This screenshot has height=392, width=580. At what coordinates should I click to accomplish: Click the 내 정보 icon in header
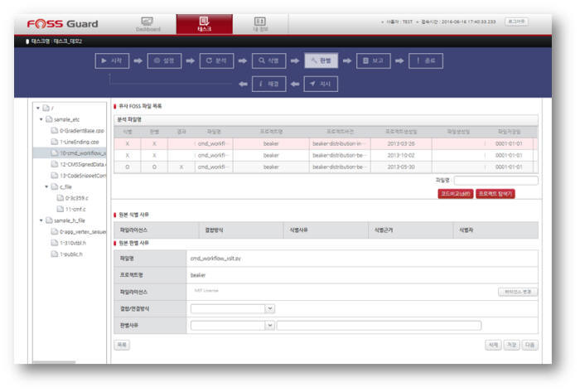pyautogui.click(x=259, y=23)
